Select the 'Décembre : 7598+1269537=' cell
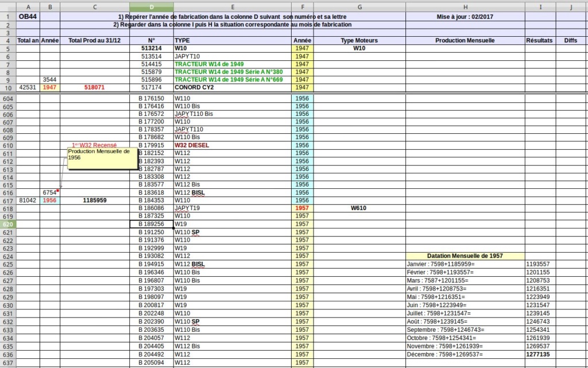 (465, 355)
